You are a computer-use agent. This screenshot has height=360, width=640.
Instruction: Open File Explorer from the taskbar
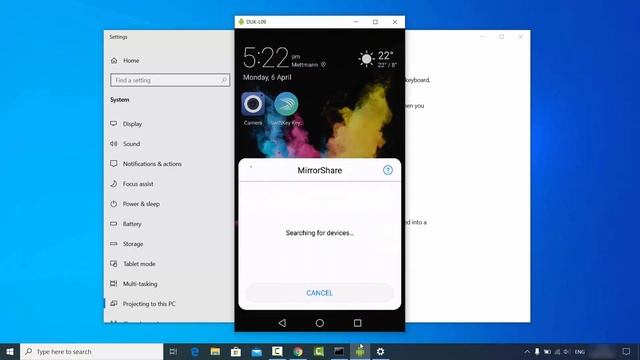click(x=215, y=351)
